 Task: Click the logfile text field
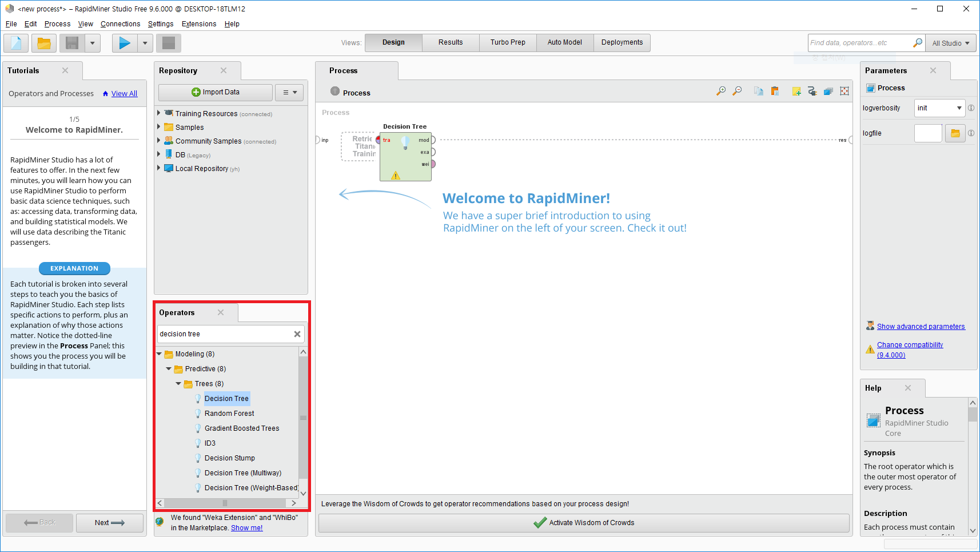pos(928,133)
